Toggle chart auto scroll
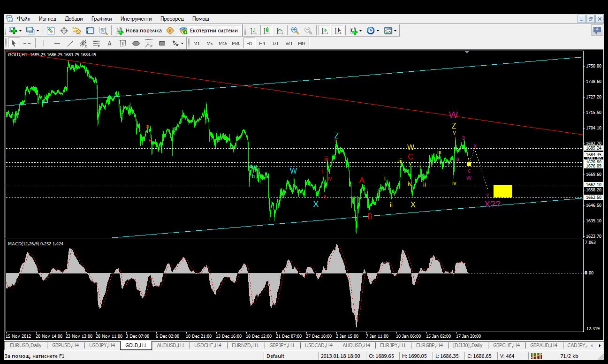The height and width of the screenshot is (364, 608). pyautogui.click(x=324, y=30)
